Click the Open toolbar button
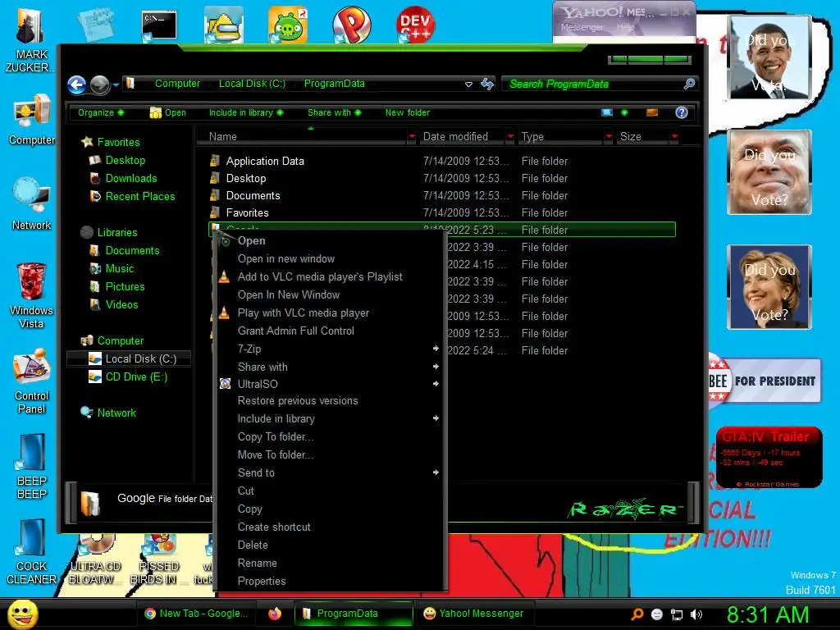The width and height of the screenshot is (840, 630). [167, 112]
